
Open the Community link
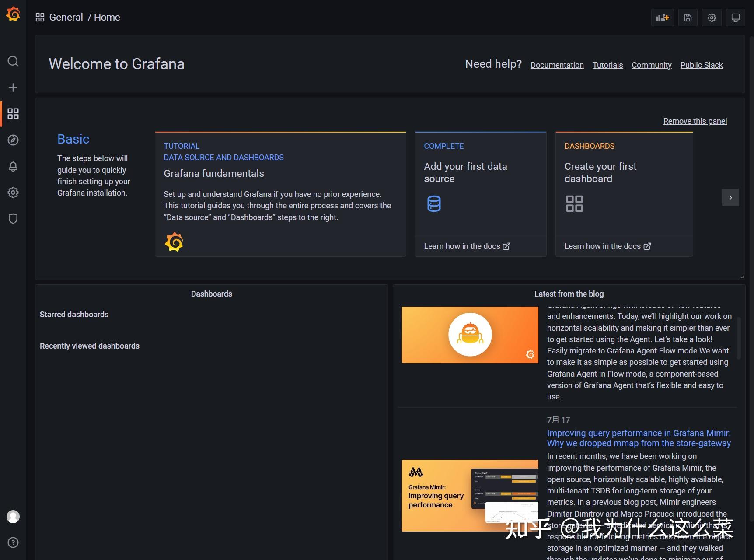click(x=652, y=65)
